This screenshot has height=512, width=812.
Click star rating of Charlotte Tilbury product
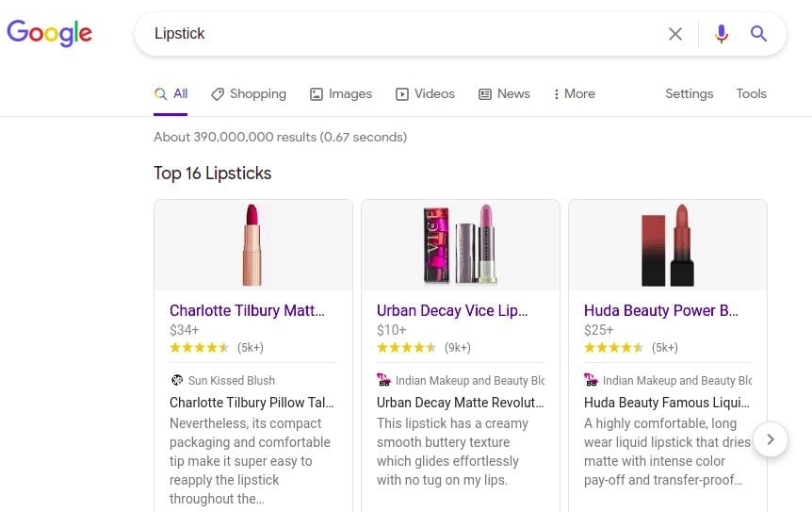[199, 347]
